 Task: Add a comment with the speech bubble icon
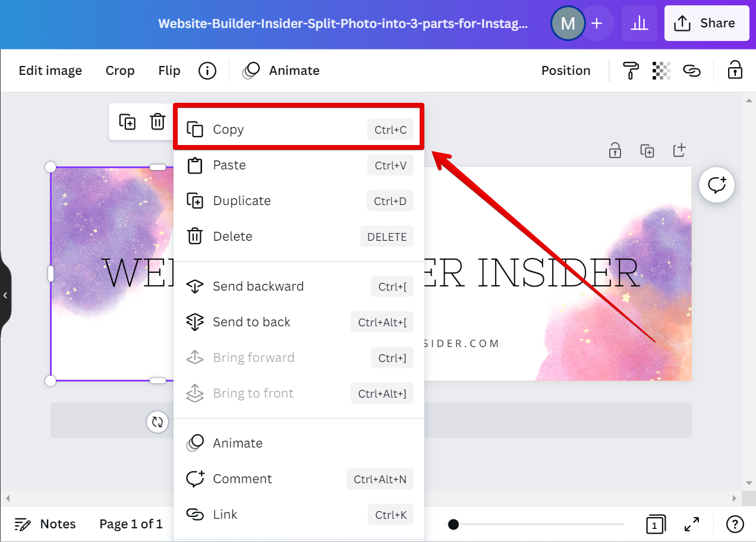pos(717,185)
